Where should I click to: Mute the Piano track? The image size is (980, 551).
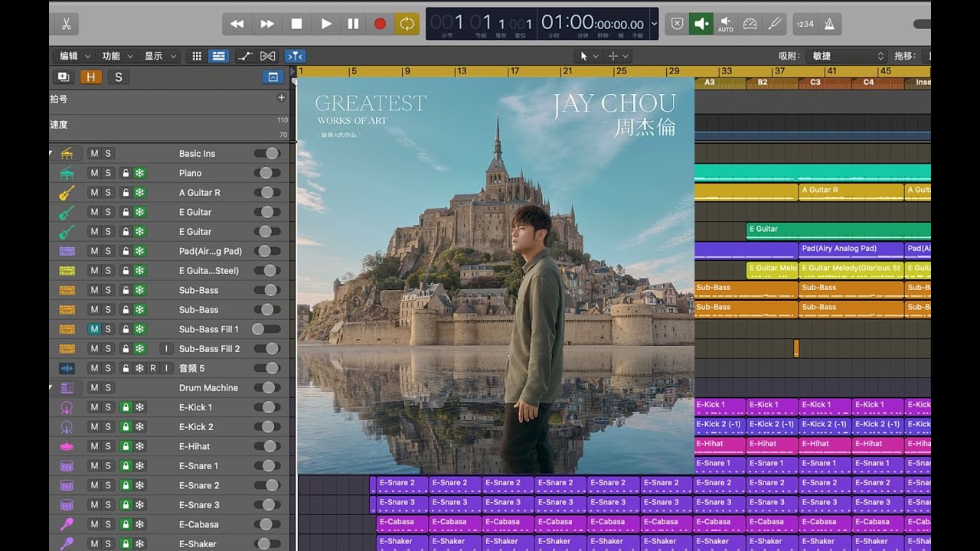pyautogui.click(x=94, y=173)
